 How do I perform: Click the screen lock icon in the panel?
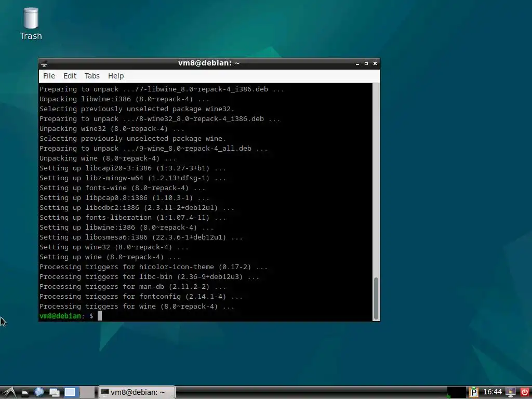tap(510, 392)
